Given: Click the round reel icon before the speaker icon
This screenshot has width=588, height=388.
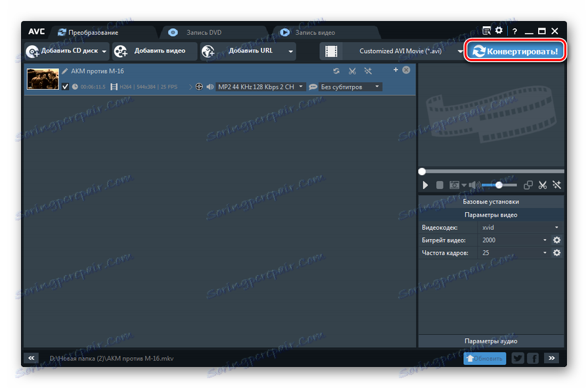Looking at the screenshot, I should point(199,87).
